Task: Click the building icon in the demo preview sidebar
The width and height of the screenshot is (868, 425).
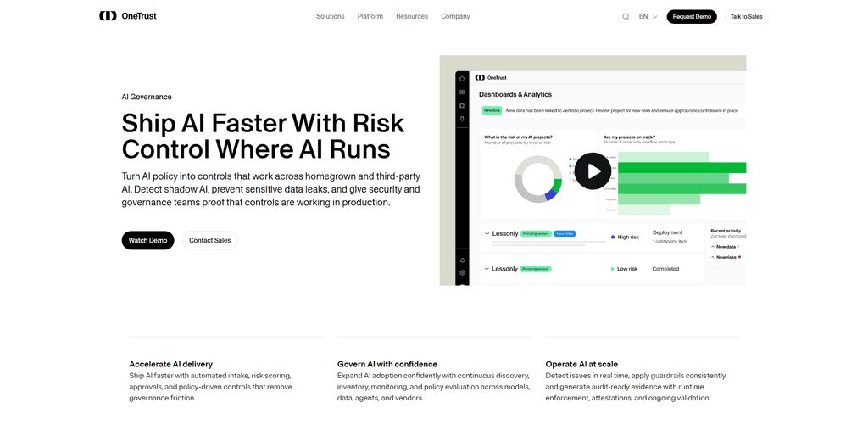Action: (462, 105)
